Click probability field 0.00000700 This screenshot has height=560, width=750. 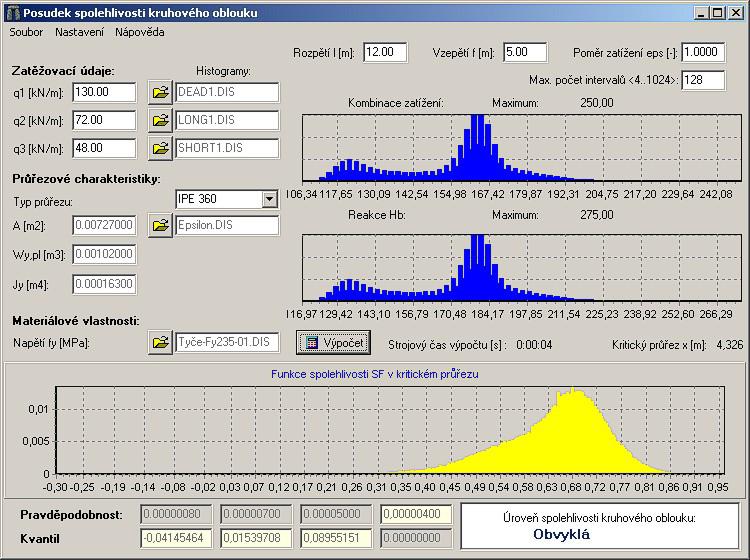[x=256, y=515]
